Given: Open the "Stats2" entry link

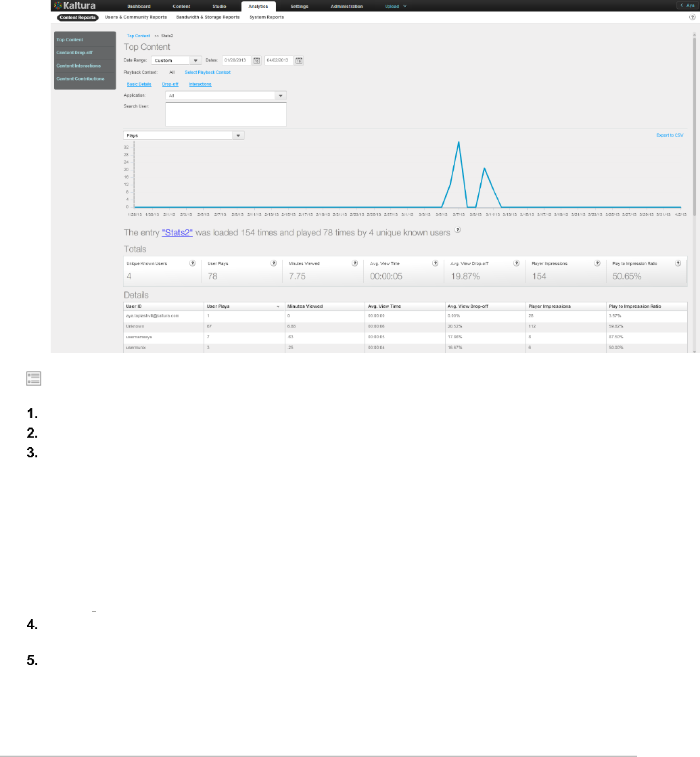Looking at the screenshot, I should point(177,233).
